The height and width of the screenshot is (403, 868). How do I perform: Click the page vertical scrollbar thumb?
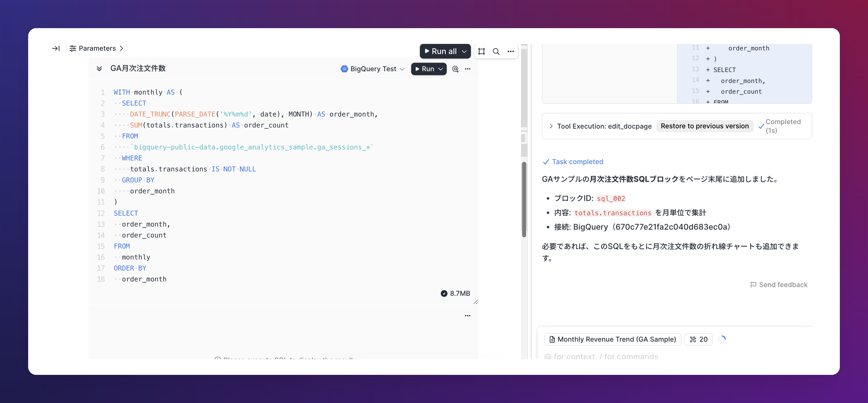[x=524, y=199]
